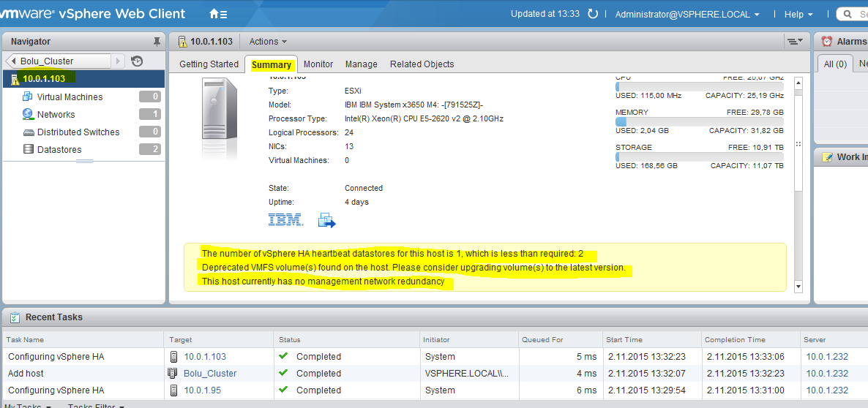Click the IBM logo in the Summary tab
Viewport: 868px width, 408px height.
pyautogui.click(x=285, y=220)
